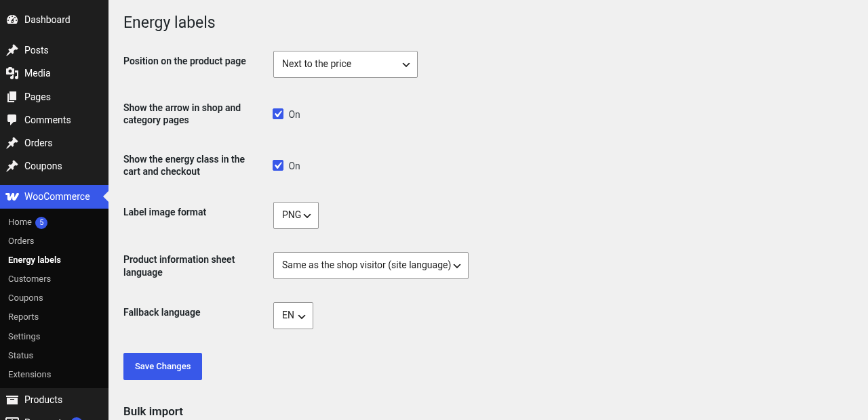Click the Bulk import heading
This screenshot has height=420, width=868.
153,411
